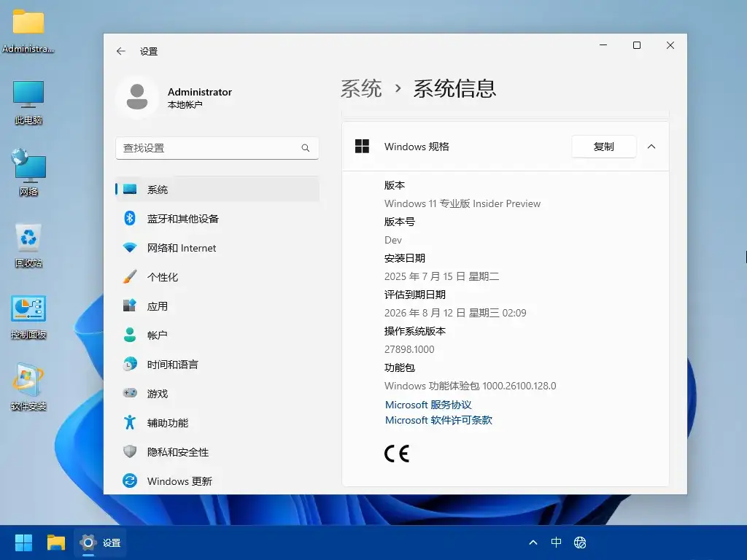Open Microsoft 软件许可条款 link
The width and height of the screenshot is (747, 560).
click(438, 420)
